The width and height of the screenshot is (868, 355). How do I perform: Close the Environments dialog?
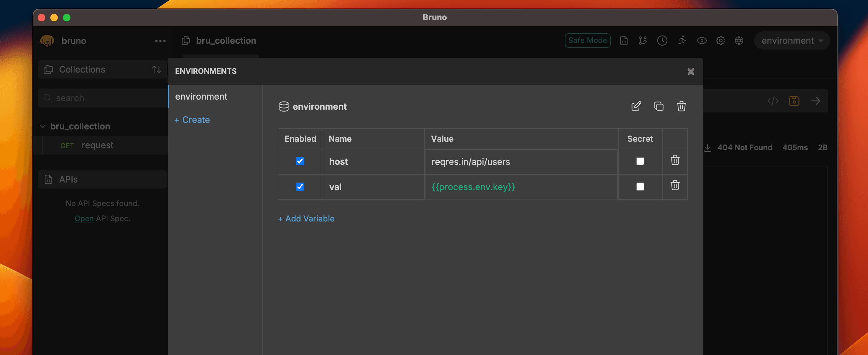[x=691, y=72]
